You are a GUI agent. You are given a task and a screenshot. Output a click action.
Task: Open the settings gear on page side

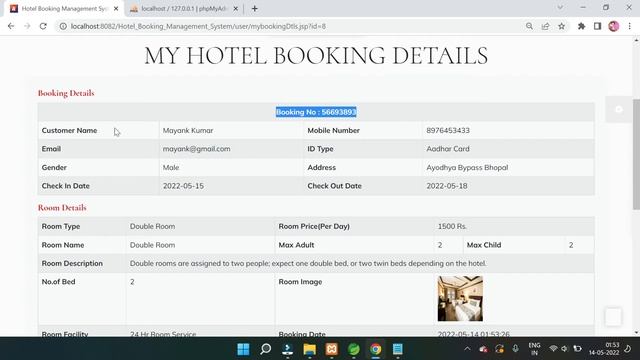619,109
